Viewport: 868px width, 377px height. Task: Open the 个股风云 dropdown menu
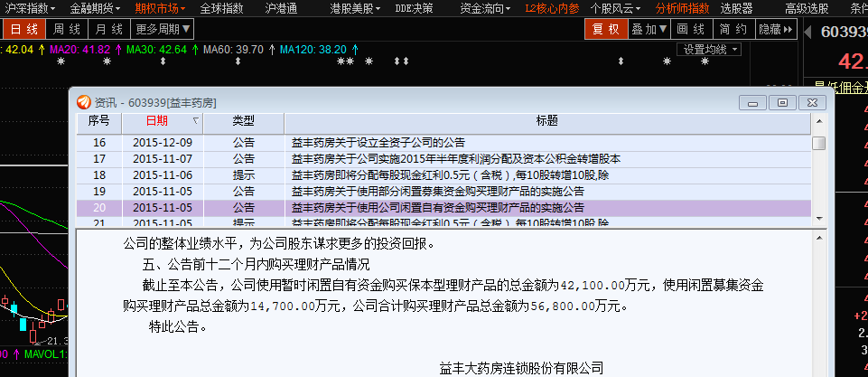coord(616,8)
